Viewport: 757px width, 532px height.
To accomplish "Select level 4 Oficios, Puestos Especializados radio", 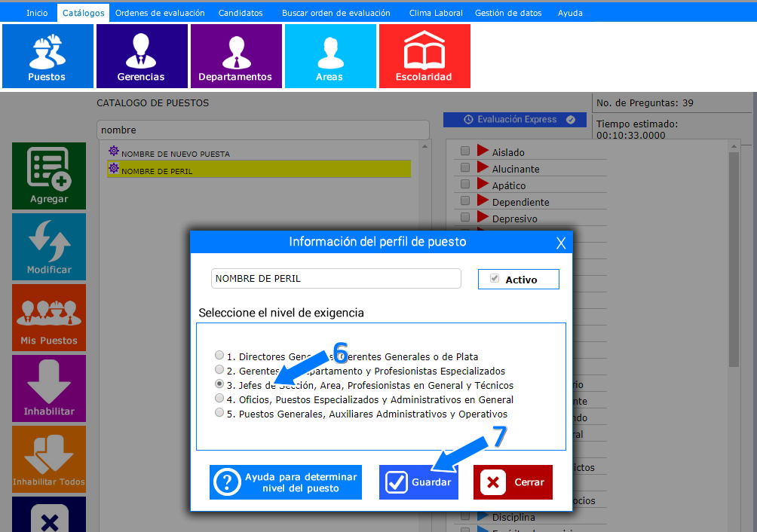I will click(x=219, y=399).
